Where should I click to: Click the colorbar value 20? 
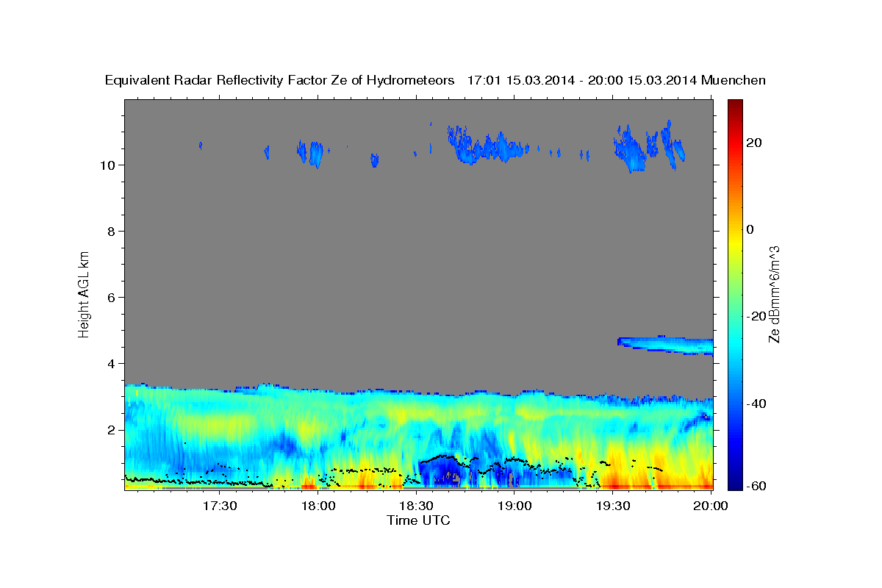pyautogui.click(x=754, y=143)
